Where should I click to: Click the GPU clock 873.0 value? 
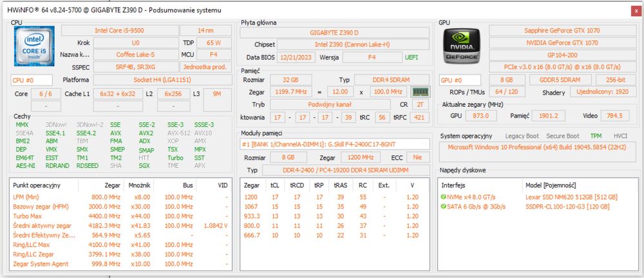[x=481, y=116]
